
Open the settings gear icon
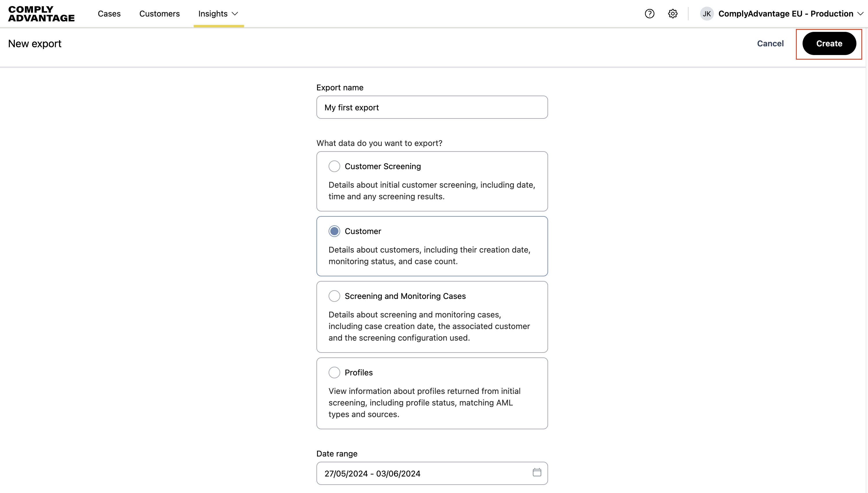click(672, 14)
